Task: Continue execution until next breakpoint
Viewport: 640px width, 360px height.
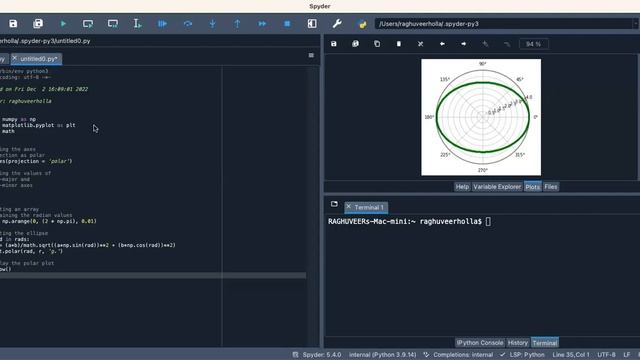Action: tap(262, 24)
